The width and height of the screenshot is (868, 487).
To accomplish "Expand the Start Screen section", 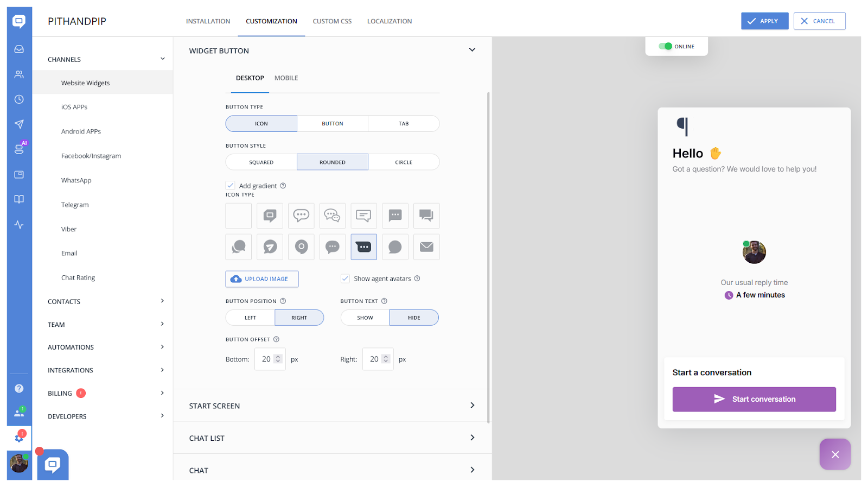I will point(332,406).
